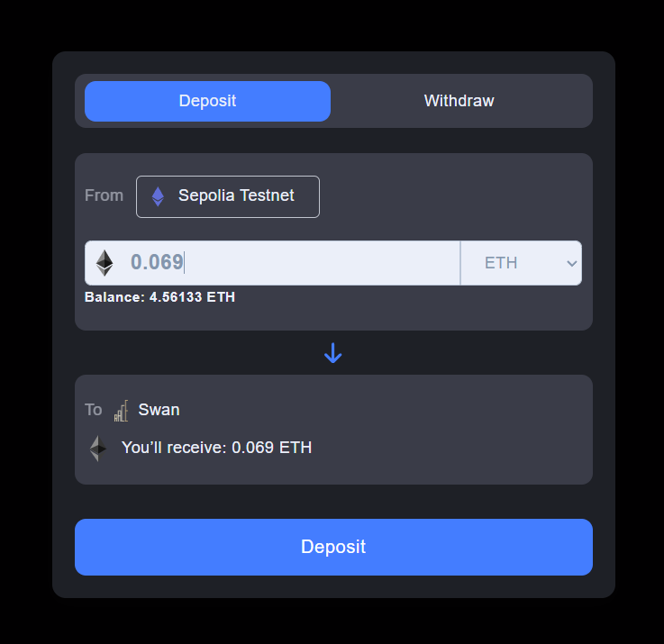Select the Swan destination label
The width and height of the screenshot is (664, 644).
pyautogui.click(x=159, y=410)
